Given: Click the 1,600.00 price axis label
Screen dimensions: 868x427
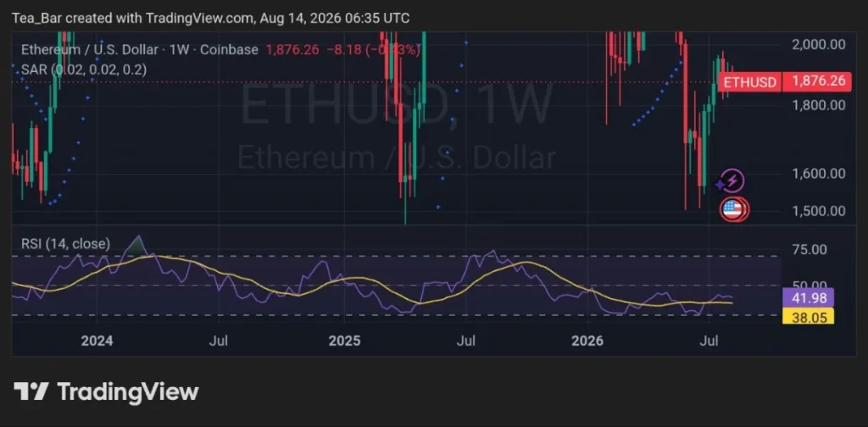Looking at the screenshot, I should point(819,174).
